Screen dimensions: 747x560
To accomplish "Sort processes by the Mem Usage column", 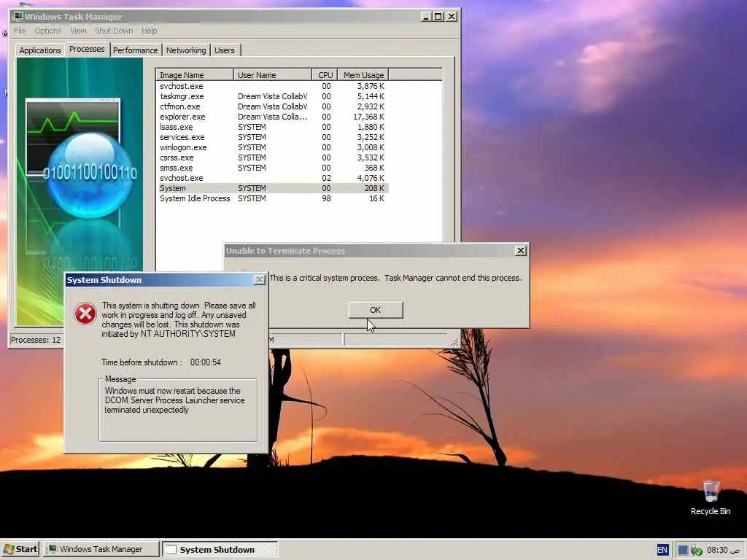I will tap(363, 75).
